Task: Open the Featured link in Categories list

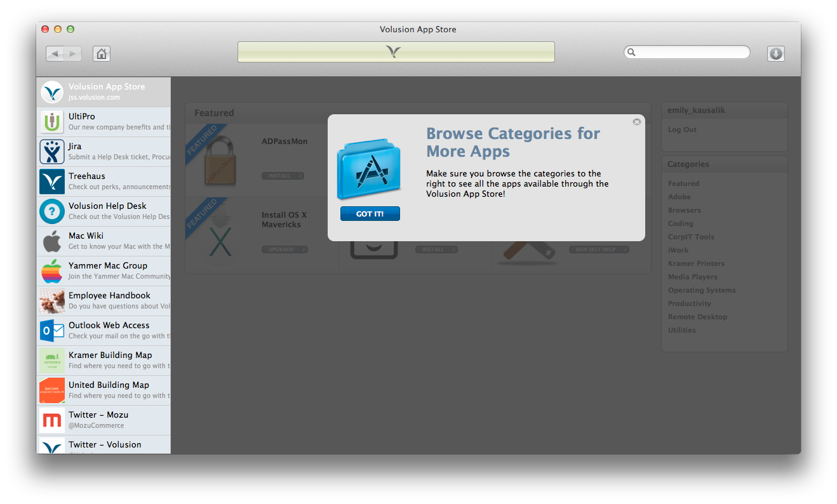Action: 683,183
